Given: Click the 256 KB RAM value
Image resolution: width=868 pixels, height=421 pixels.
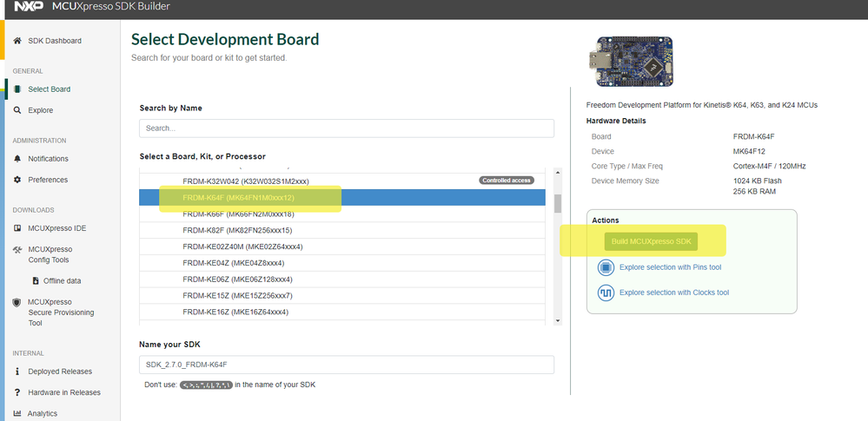Looking at the screenshot, I should click(x=754, y=192).
